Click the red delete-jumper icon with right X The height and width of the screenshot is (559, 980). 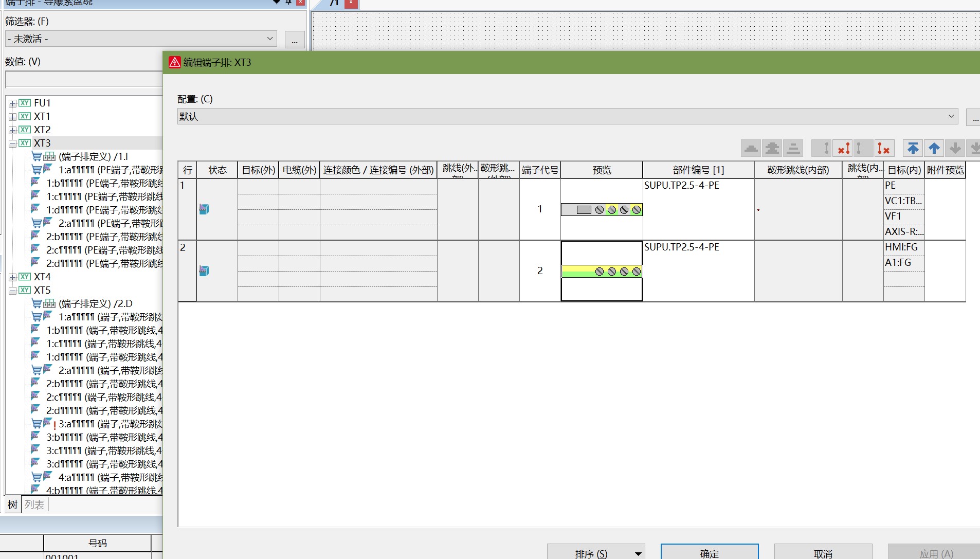pyautogui.click(x=883, y=149)
